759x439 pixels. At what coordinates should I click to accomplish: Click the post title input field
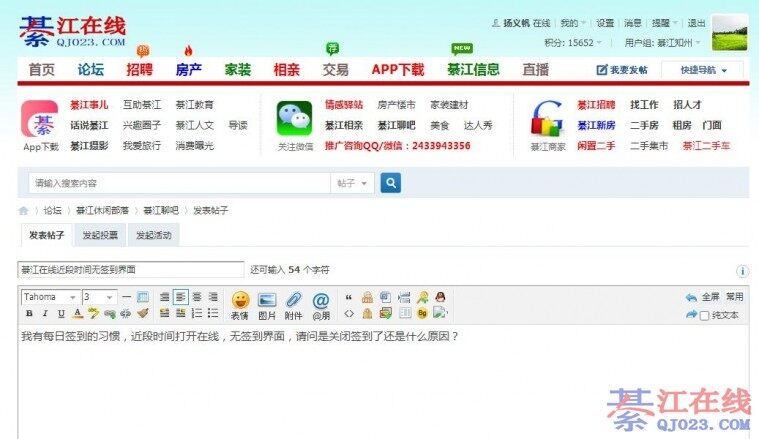(x=130, y=270)
